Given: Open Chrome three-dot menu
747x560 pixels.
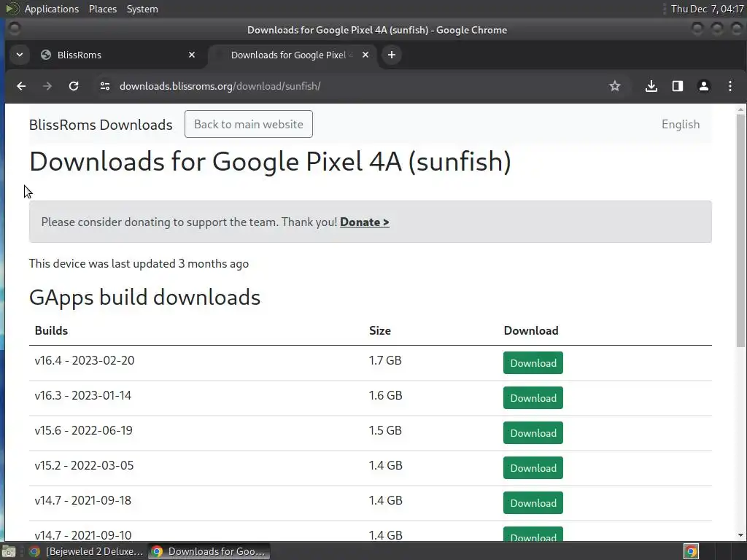Looking at the screenshot, I should (x=729, y=86).
